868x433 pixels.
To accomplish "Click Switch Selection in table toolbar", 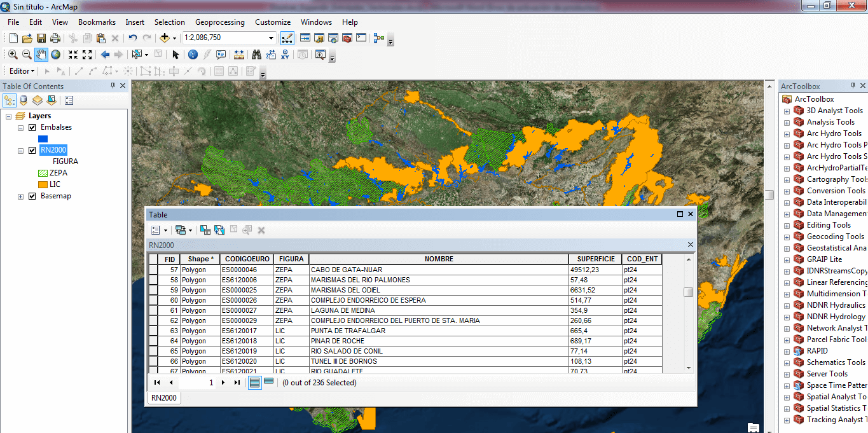I will coord(219,230).
